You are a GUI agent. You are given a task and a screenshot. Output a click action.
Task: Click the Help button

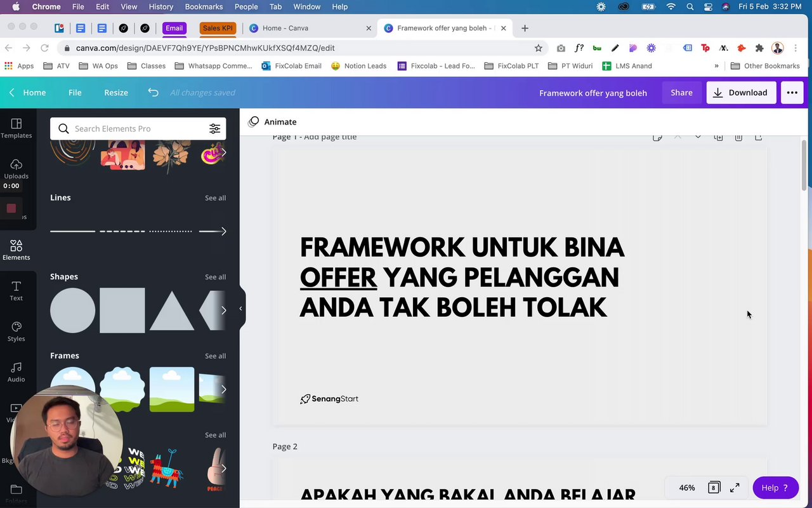[775, 488]
